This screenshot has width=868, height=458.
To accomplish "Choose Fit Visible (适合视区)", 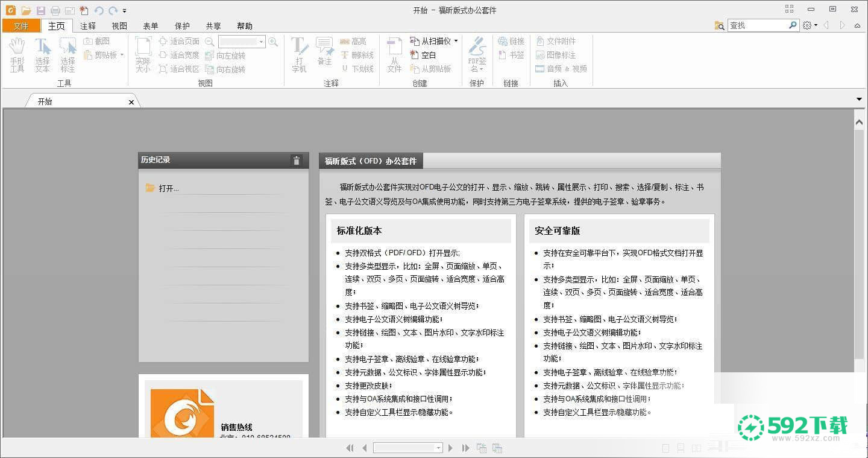I will (179, 69).
